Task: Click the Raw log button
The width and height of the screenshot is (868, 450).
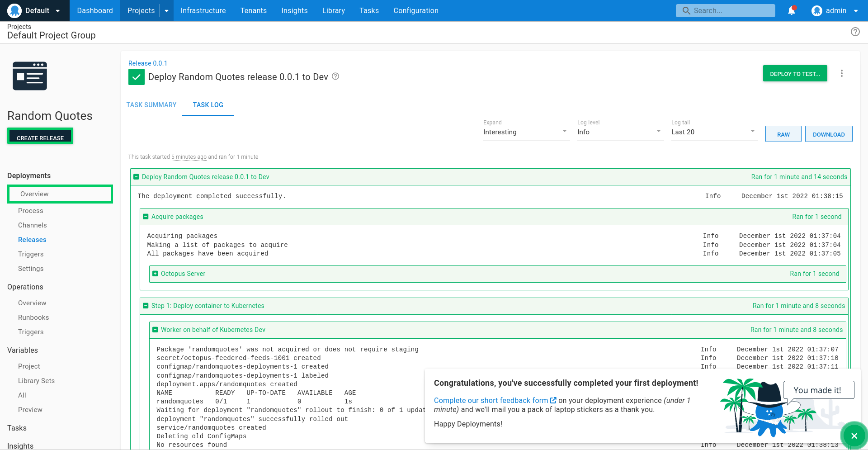Action: 783,134
